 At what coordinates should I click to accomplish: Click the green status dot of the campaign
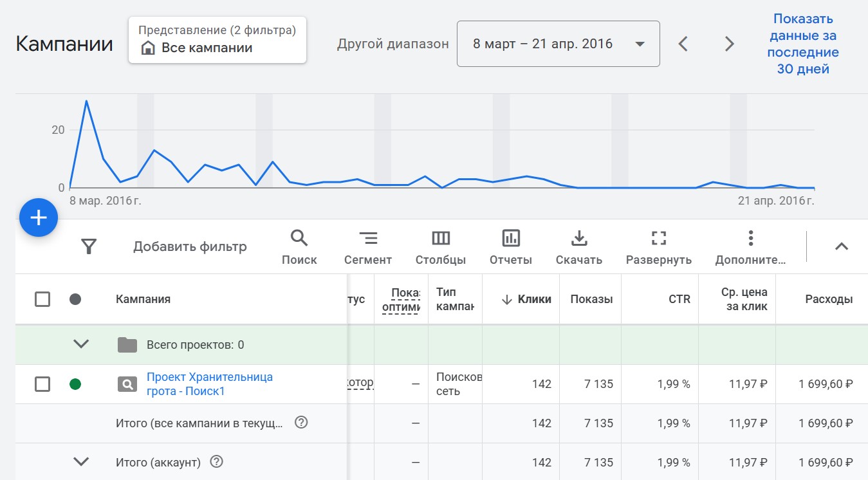[x=75, y=384]
